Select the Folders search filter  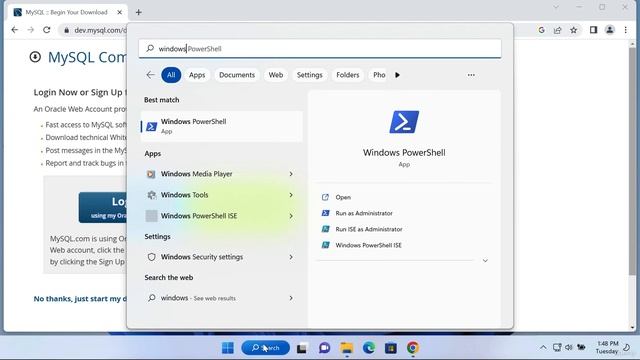[x=347, y=75]
